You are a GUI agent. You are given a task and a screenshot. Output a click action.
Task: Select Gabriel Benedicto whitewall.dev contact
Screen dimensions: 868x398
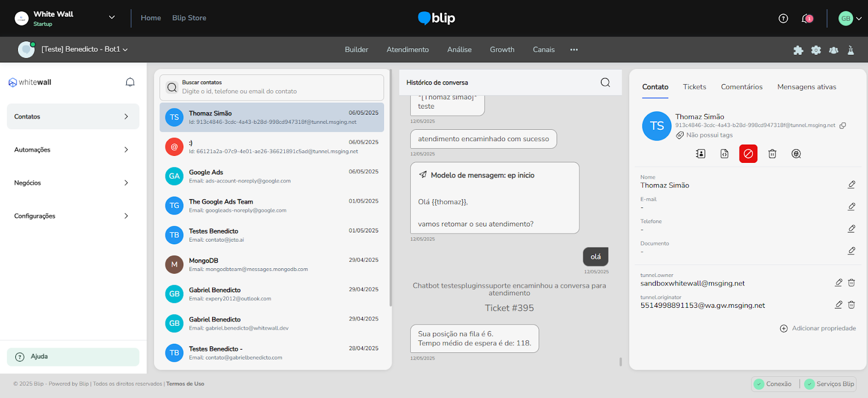272,323
